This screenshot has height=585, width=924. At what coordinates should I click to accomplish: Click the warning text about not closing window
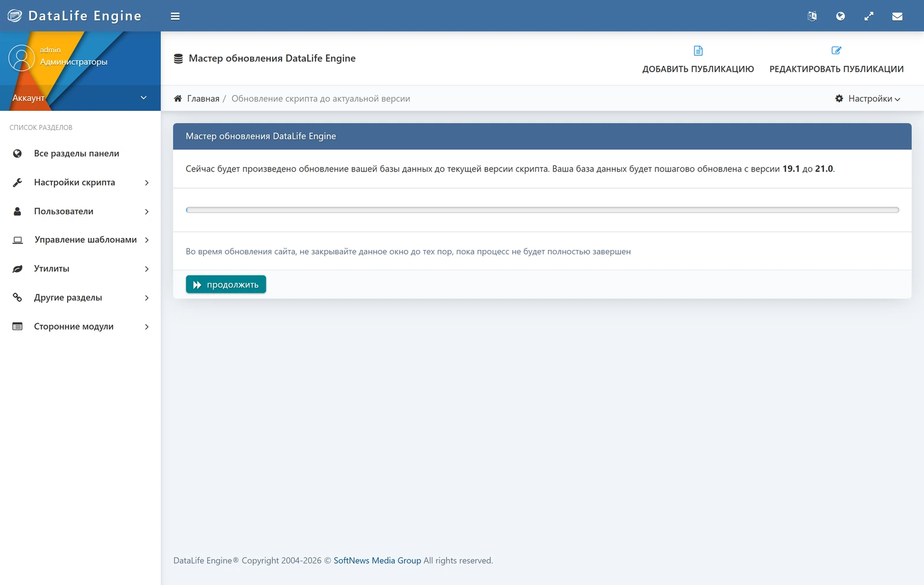pyautogui.click(x=408, y=252)
